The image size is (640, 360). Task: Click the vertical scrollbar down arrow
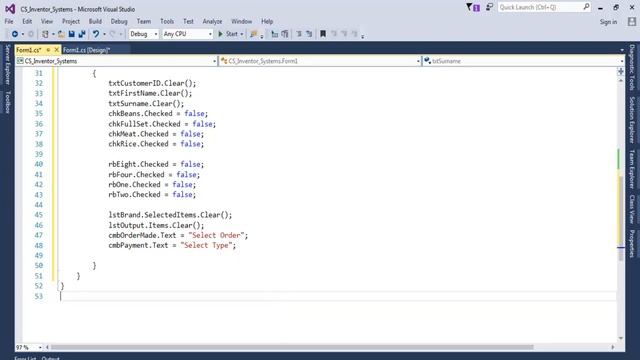(621, 338)
